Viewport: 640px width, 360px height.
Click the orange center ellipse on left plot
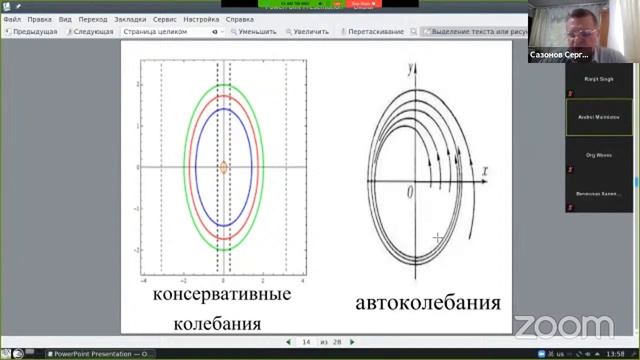coord(223,167)
